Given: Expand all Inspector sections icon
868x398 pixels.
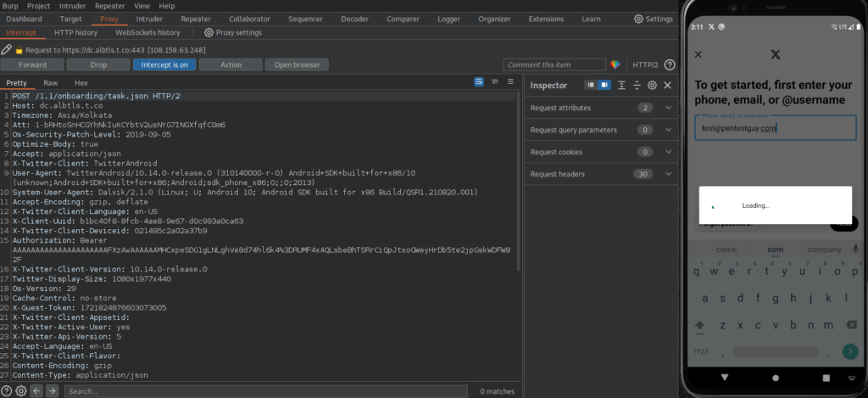Looking at the screenshot, I should 621,86.
